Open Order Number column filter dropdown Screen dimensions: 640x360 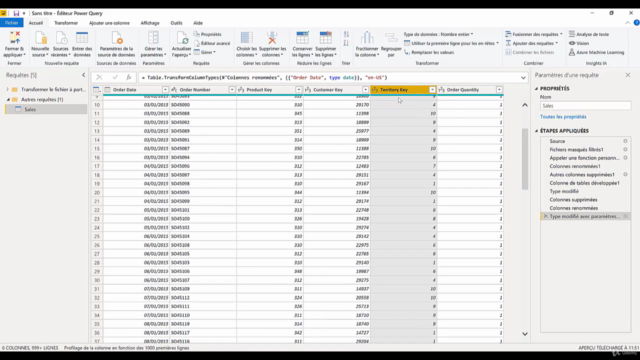pyautogui.click(x=232, y=90)
